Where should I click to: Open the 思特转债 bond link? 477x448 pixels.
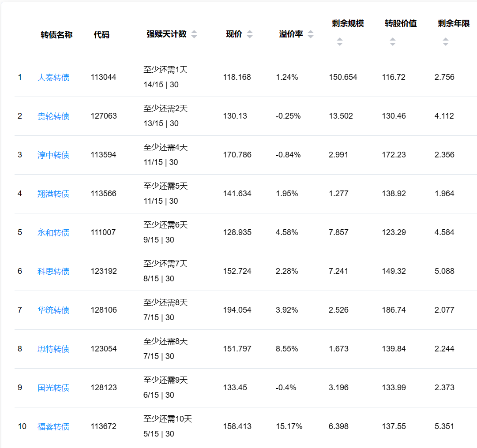coord(53,349)
